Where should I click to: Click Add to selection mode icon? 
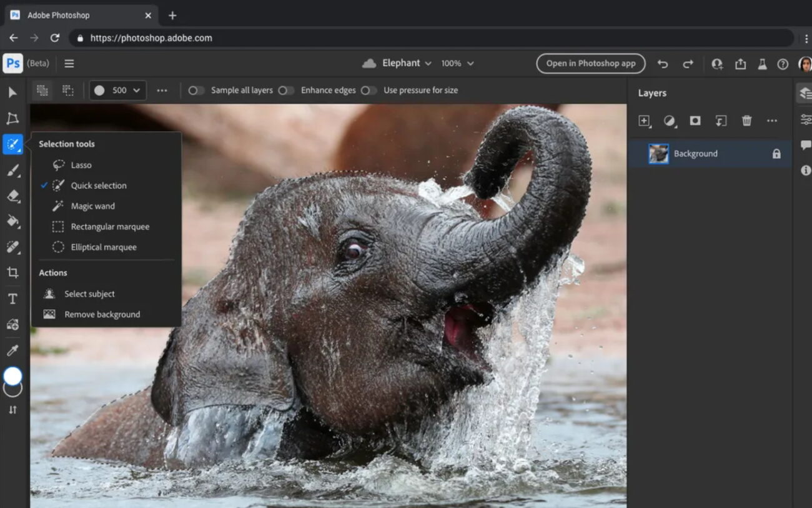pos(42,90)
